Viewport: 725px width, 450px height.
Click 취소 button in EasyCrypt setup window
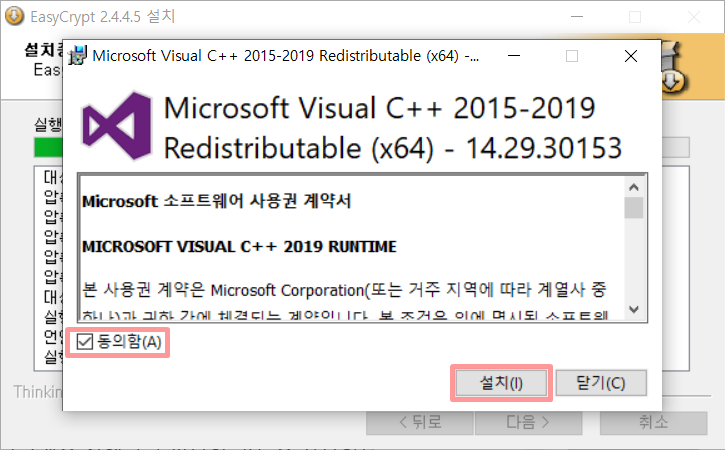point(653,423)
